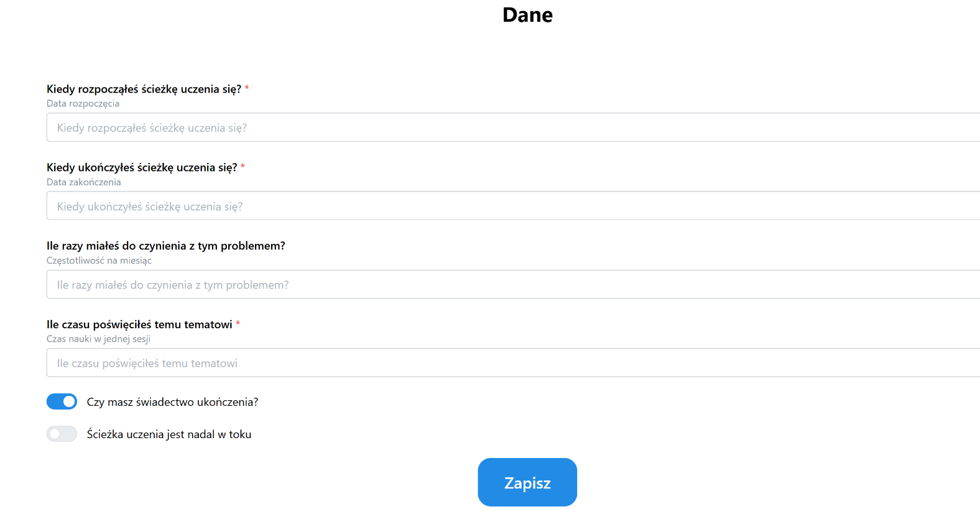This screenshot has width=980, height=527.
Task: Click the Zapisz button
Action: click(x=527, y=482)
